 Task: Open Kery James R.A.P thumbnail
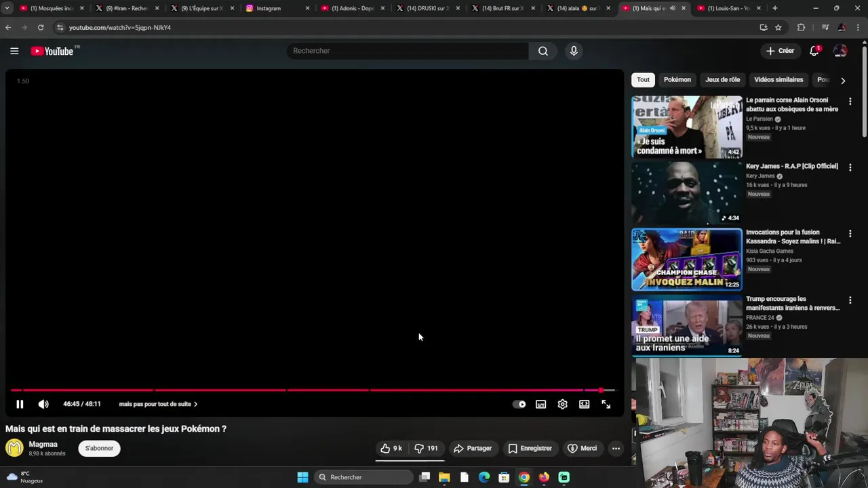click(x=686, y=193)
